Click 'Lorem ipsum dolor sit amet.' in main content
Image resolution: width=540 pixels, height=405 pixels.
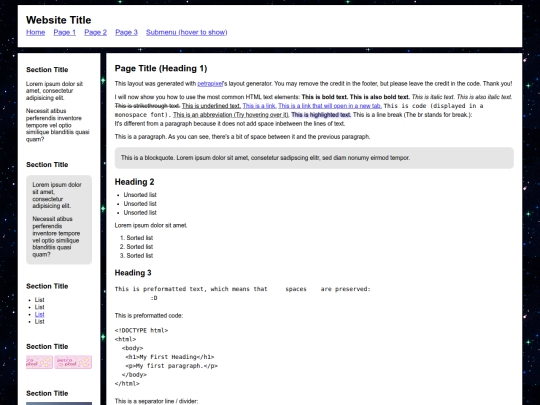point(151,226)
